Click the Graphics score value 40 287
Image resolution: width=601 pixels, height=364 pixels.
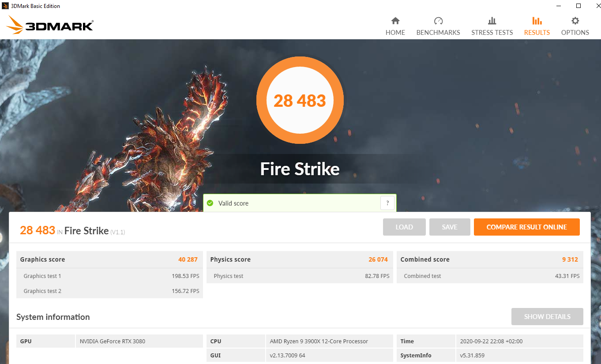[x=188, y=259]
